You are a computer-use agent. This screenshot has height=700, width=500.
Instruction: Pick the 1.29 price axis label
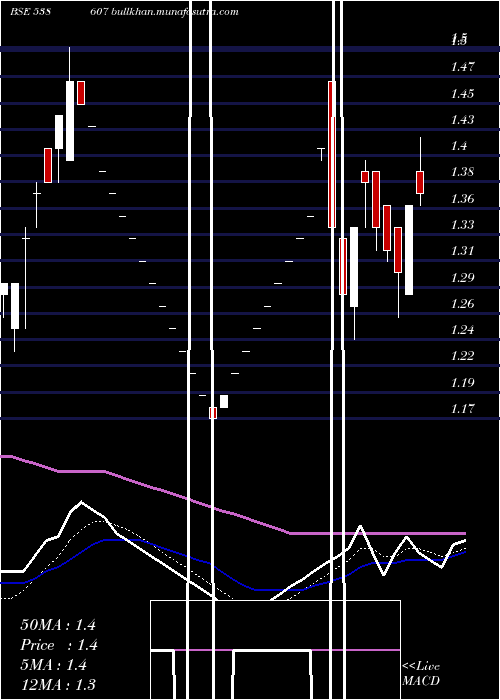click(x=463, y=278)
